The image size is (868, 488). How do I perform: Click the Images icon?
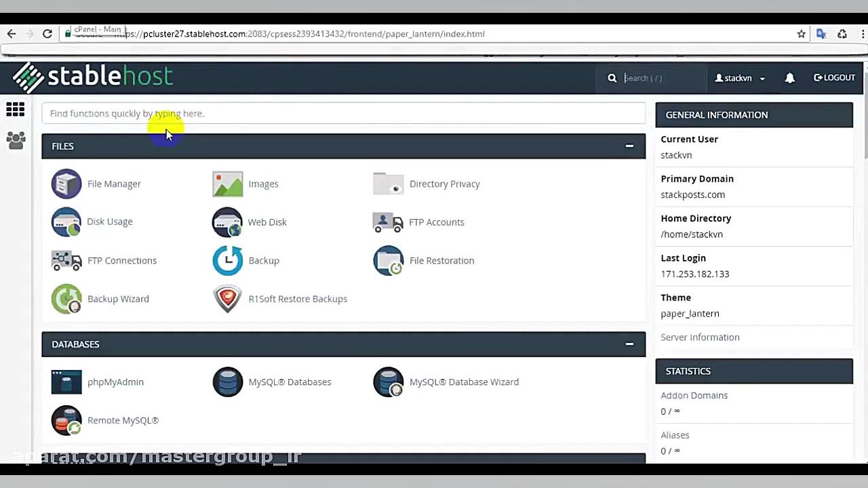227,184
